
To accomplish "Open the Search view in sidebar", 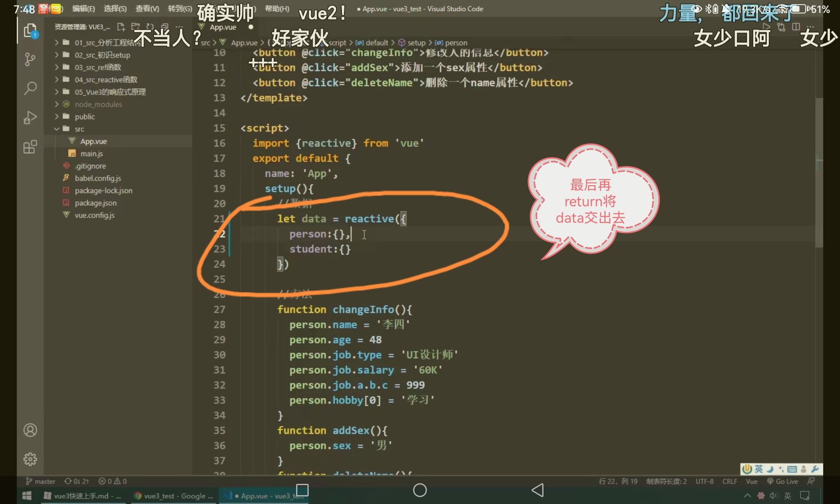I will [x=30, y=88].
